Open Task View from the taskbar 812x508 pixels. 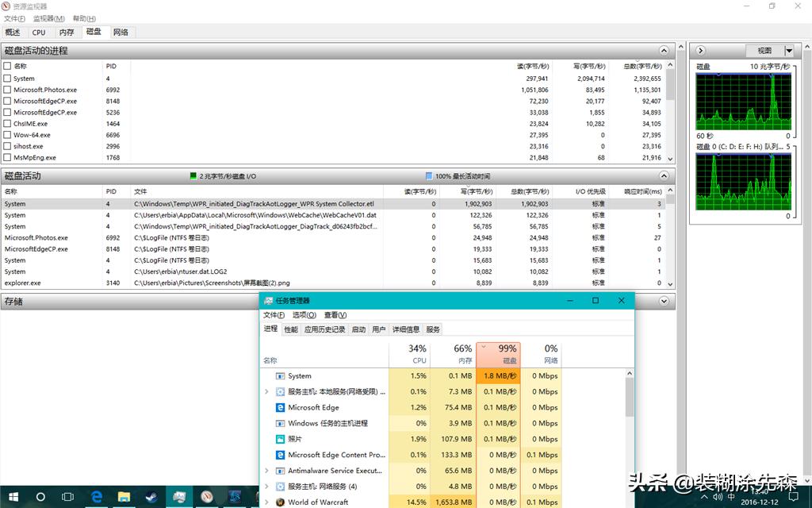pyautogui.click(x=68, y=497)
